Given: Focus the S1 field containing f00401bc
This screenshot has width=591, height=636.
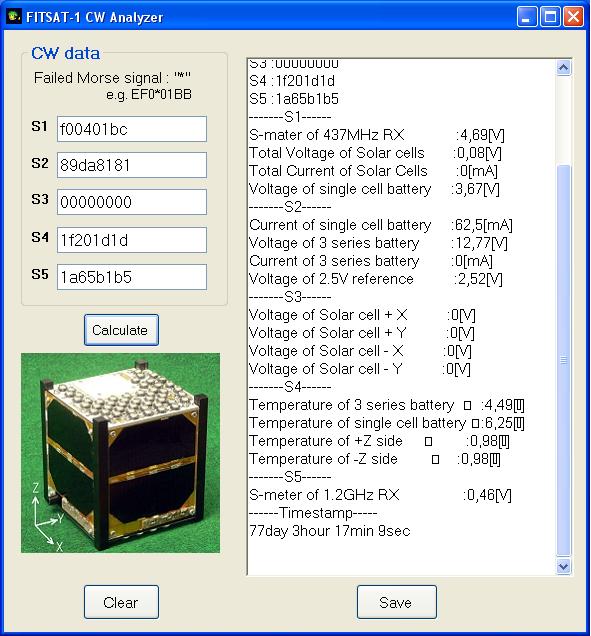Looking at the screenshot, I should pos(132,129).
